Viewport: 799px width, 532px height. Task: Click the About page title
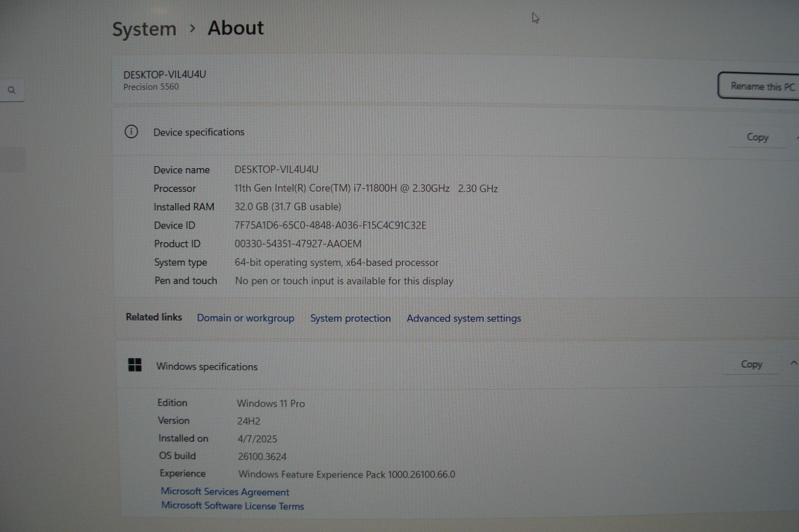[x=236, y=28]
